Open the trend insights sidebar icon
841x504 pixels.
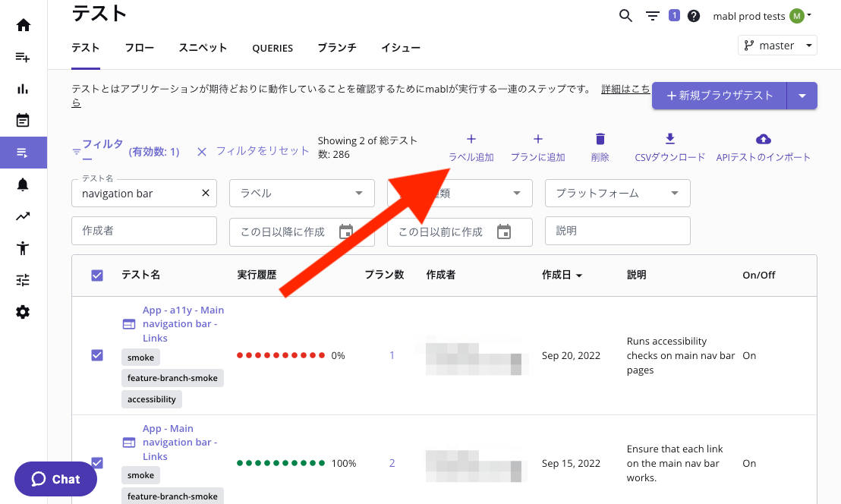click(23, 216)
